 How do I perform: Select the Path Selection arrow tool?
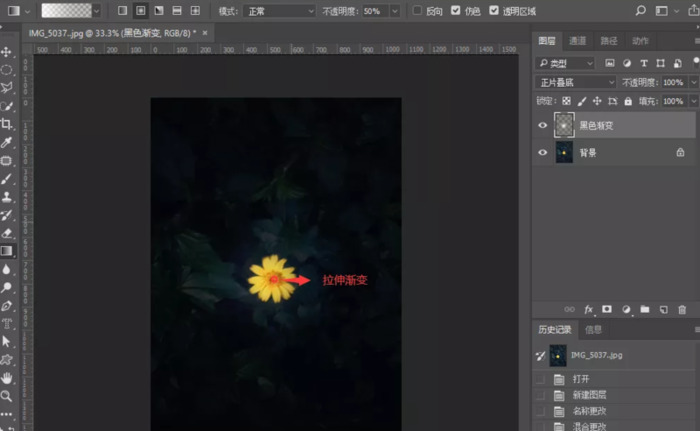click(x=6, y=342)
